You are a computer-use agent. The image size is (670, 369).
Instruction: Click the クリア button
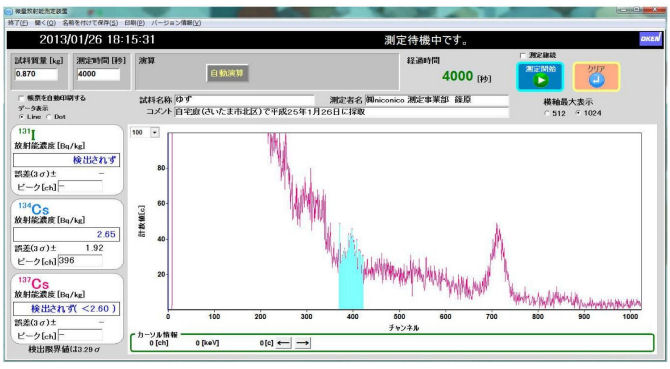click(x=596, y=76)
